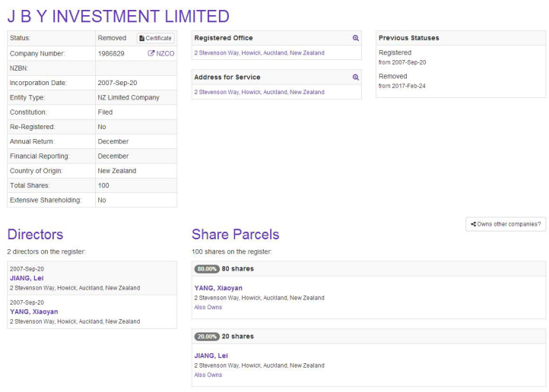The width and height of the screenshot is (549, 392).
Task: Click the company number 1986829
Action: (x=112, y=53)
